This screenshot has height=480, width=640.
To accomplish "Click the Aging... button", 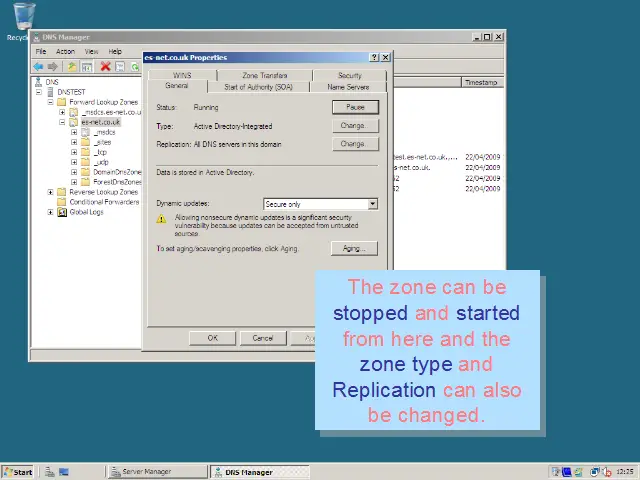I will [x=354, y=248].
